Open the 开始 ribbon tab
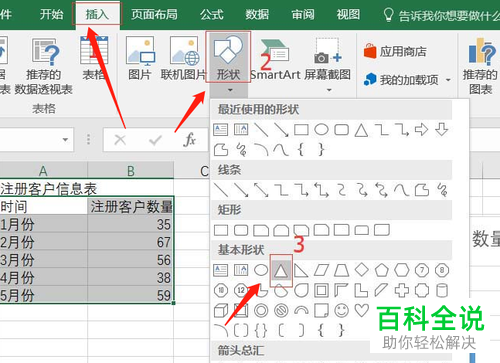The width and height of the screenshot is (500, 363). (51, 14)
